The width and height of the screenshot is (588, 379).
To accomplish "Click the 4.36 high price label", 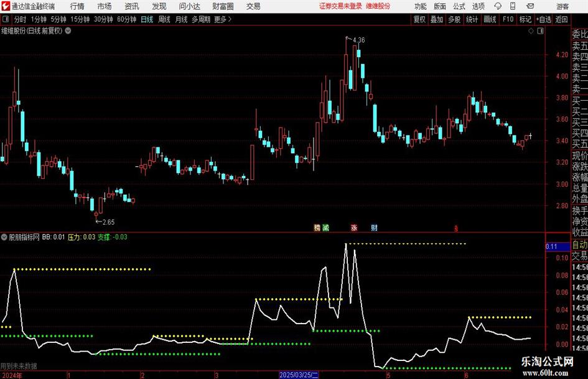I will click(358, 40).
